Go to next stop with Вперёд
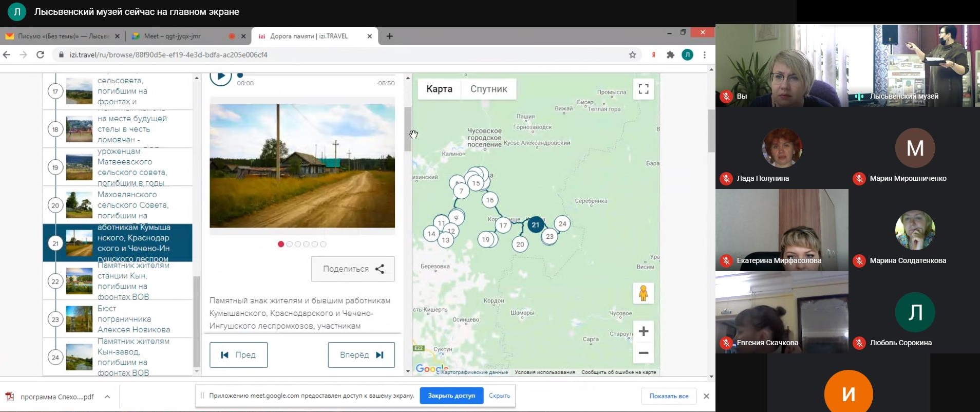Viewport: 980px width, 412px height. tap(361, 355)
